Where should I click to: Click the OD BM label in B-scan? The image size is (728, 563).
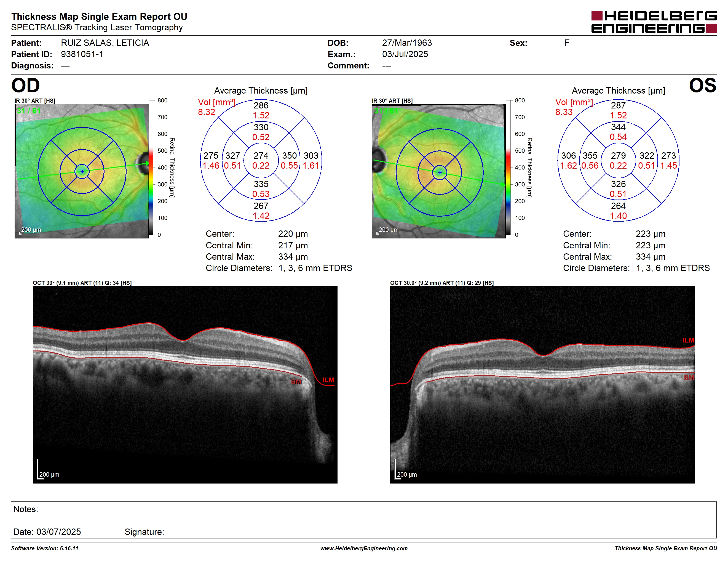(296, 382)
